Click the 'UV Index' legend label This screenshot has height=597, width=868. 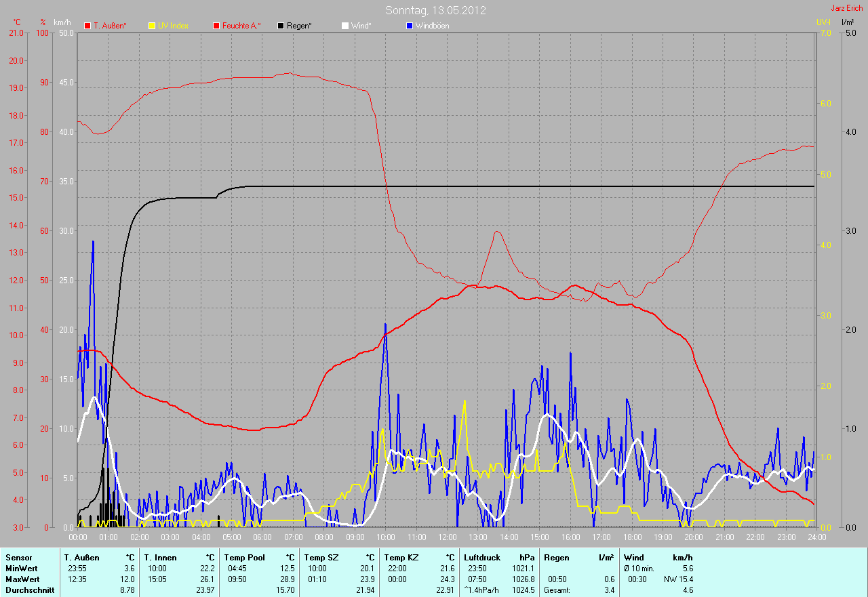tap(173, 26)
